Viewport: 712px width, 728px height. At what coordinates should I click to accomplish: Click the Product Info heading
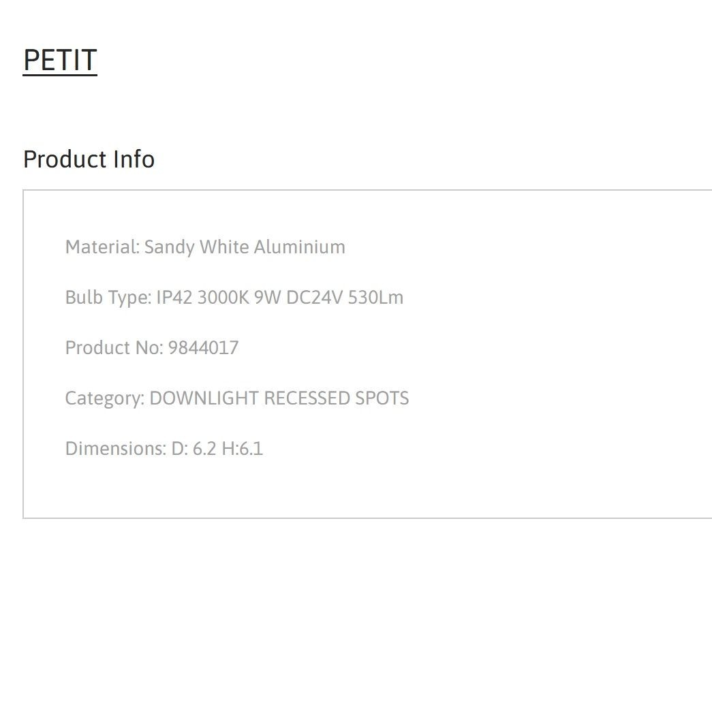click(89, 159)
